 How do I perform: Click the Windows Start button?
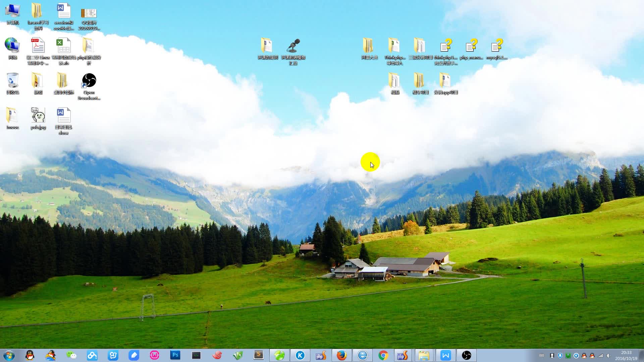[9, 355]
